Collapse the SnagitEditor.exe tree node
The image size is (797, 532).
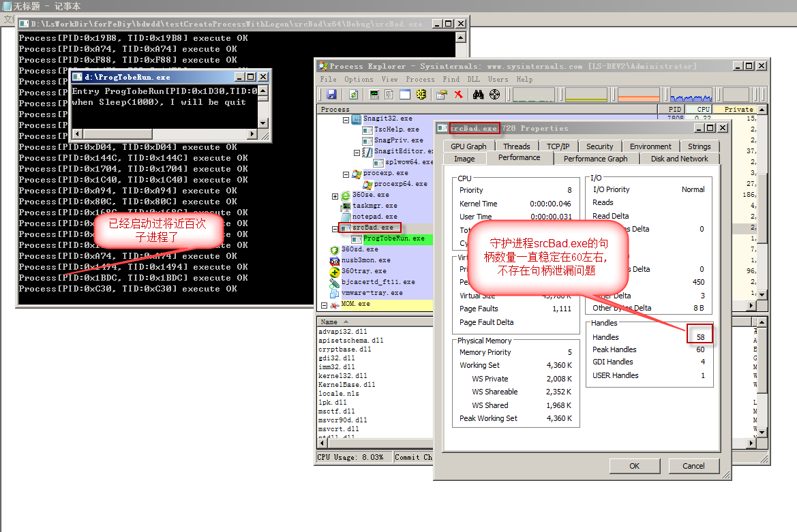(357, 153)
